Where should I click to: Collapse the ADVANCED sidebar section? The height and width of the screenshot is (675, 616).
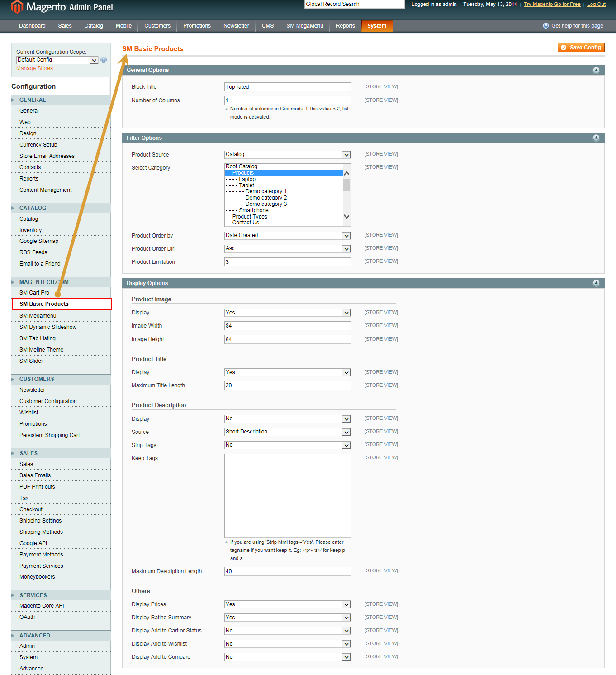pos(61,636)
